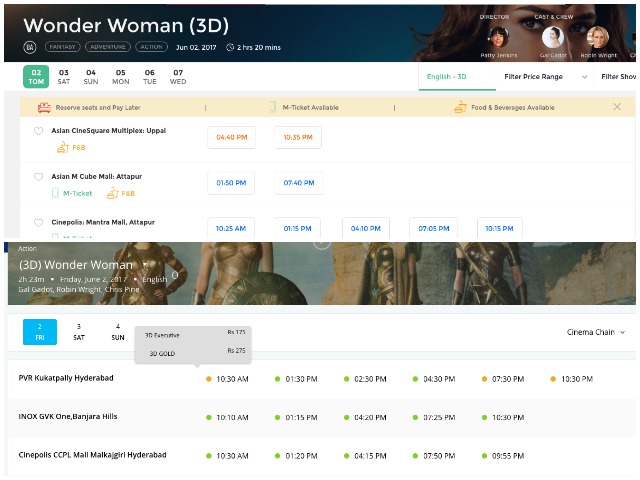Select the FANTASY genre tag
The height and width of the screenshot is (480, 640).
coord(62,47)
